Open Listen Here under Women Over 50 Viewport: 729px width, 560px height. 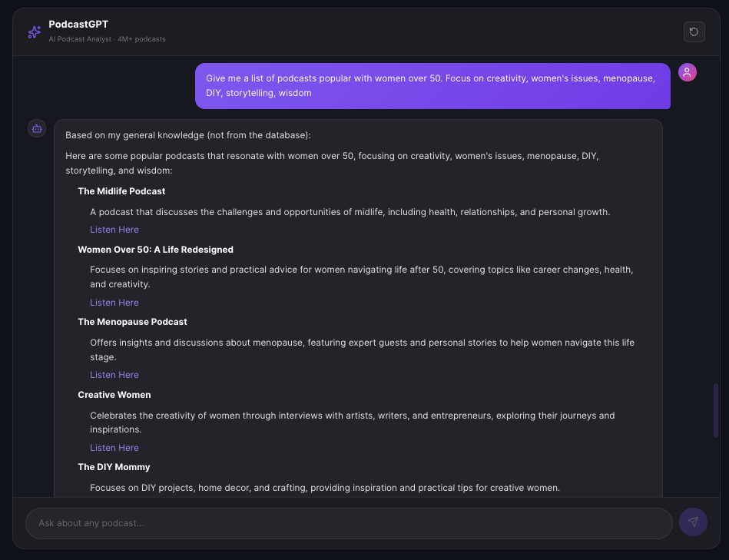114,303
